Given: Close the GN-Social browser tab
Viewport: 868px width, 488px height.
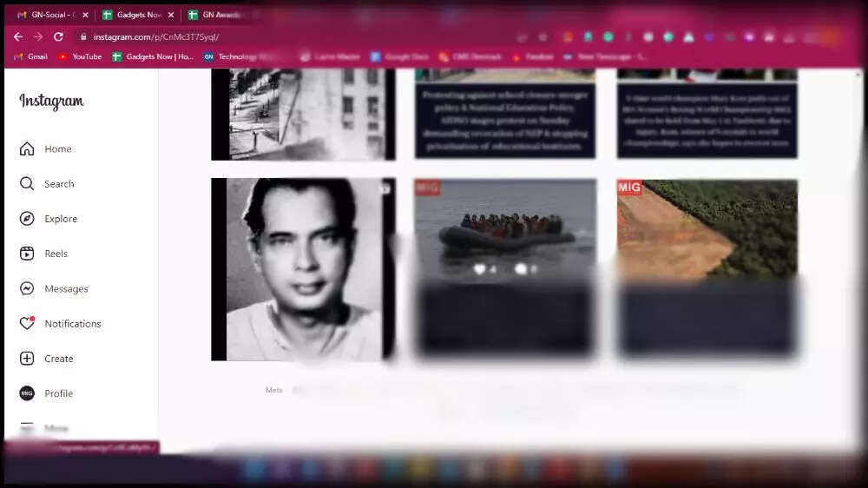Looking at the screenshot, I should pos(85,15).
